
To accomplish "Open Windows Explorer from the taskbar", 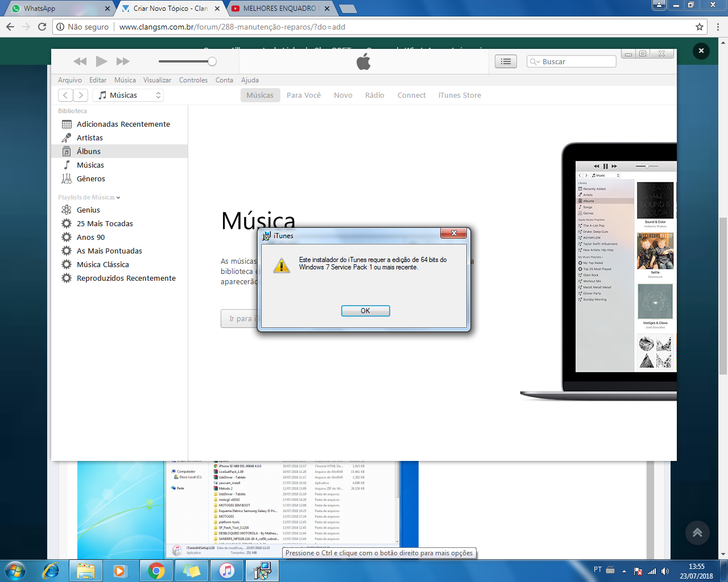I will (86, 571).
